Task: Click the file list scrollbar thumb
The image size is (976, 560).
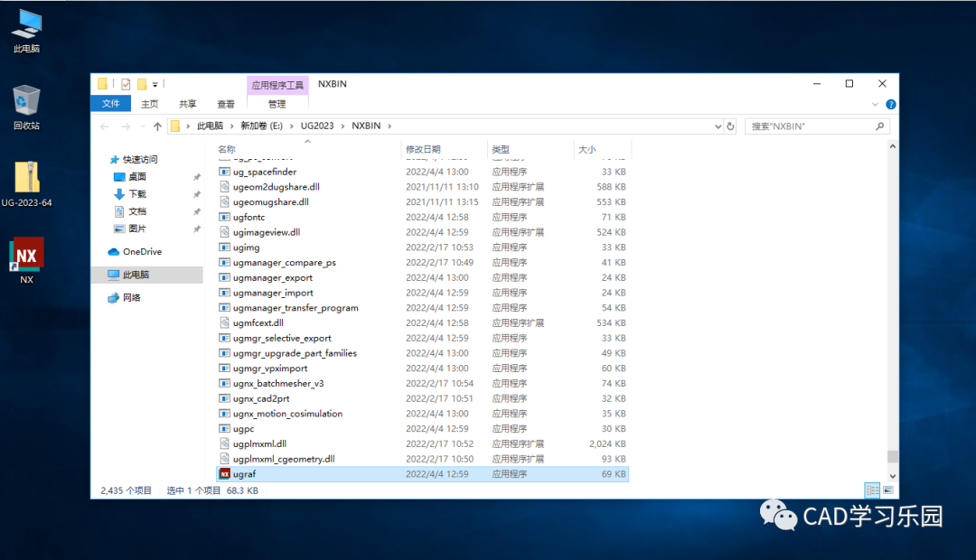Action: [x=893, y=457]
